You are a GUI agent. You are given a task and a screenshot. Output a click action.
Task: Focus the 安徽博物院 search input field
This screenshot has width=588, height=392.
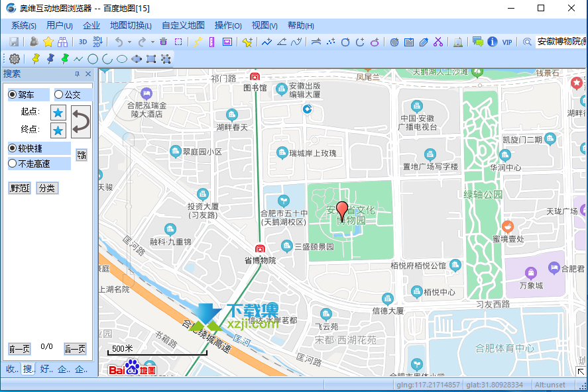point(561,42)
